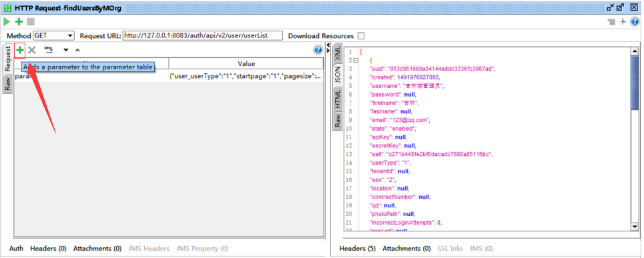Switch to the request Raw vertical tab
The height and width of the screenshot is (258, 644).
pyautogui.click(x=8, y=84)
